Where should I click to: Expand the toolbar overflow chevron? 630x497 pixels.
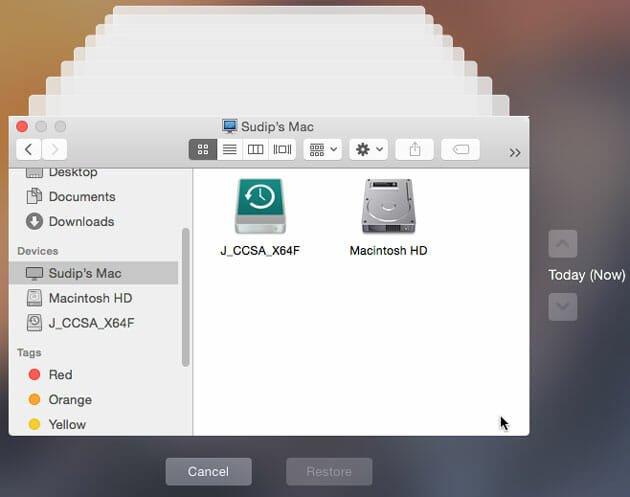pos(514,152)
